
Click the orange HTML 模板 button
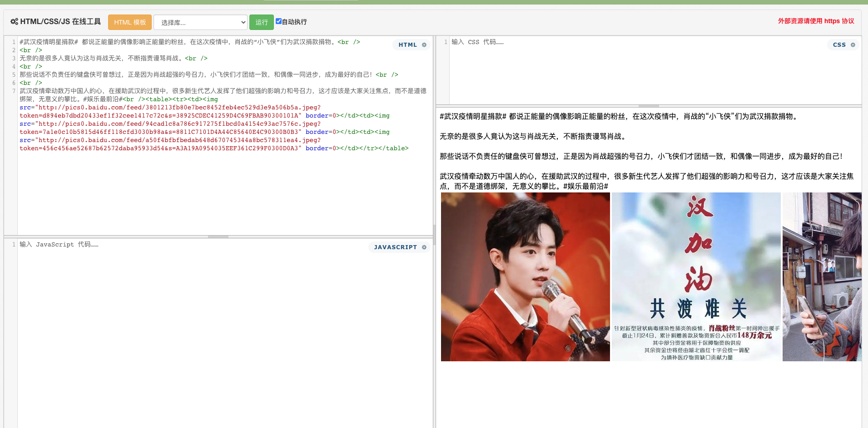tap(130, 22)
